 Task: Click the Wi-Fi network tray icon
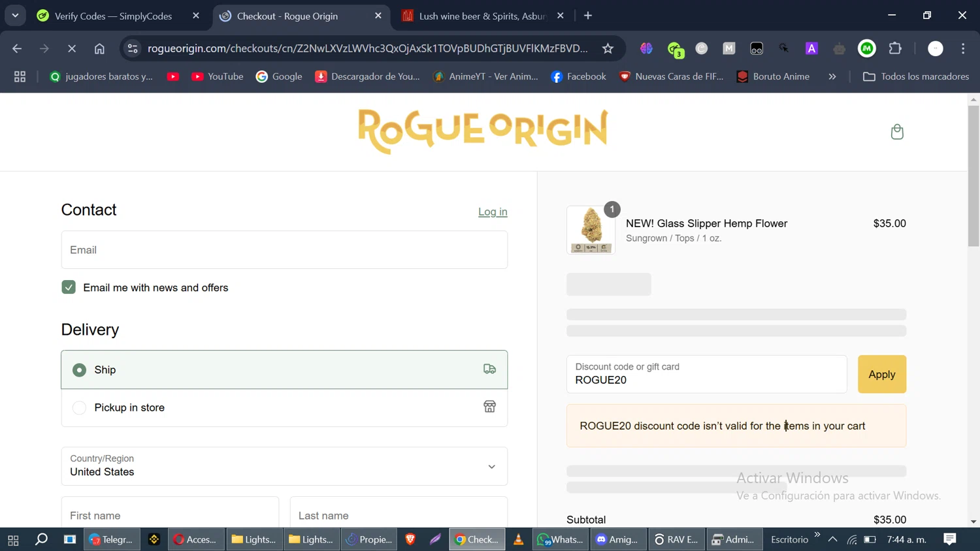click(852, 539)
